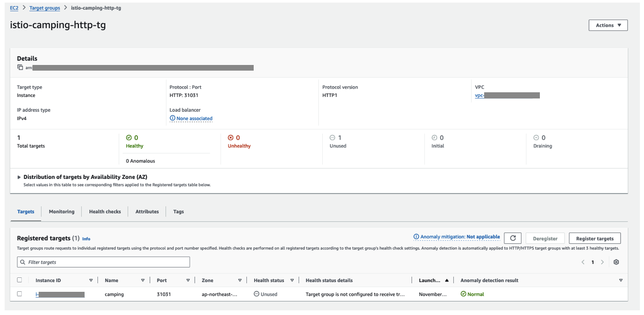Open the Monitoring tab
The height and width of the screenshot is (315, 644).
61,211
